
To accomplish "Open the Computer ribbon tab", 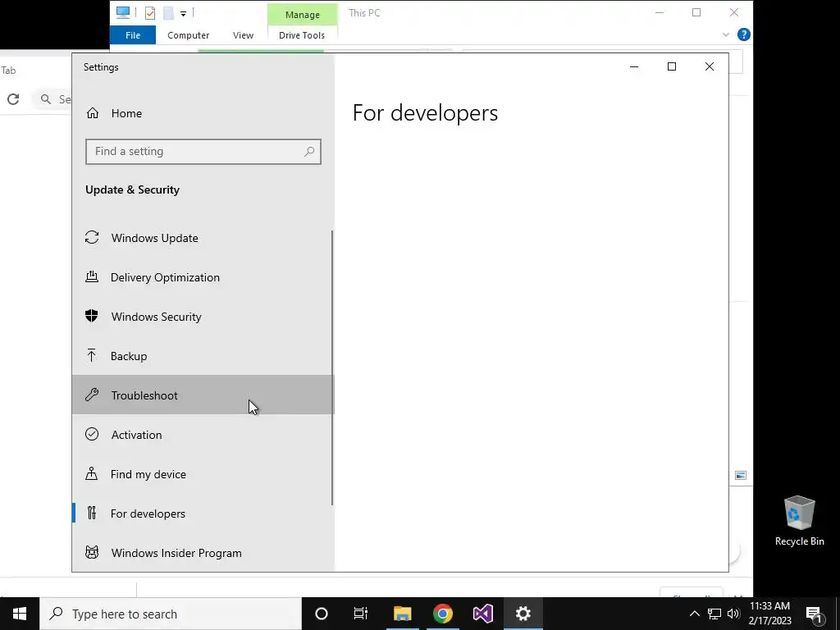I will 188,35.
